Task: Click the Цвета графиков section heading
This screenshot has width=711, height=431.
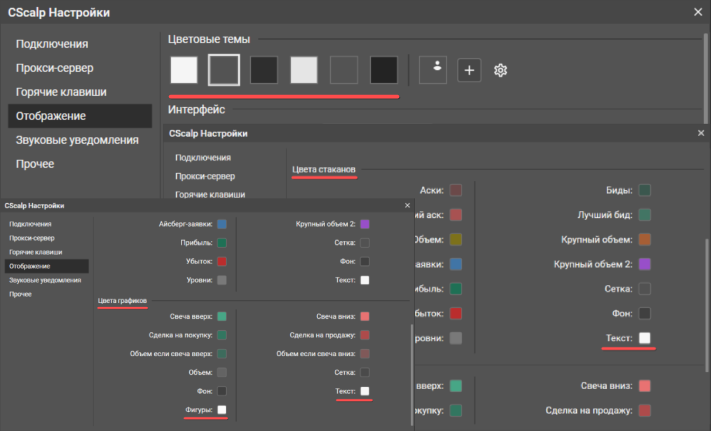Action: pos(122,300)
